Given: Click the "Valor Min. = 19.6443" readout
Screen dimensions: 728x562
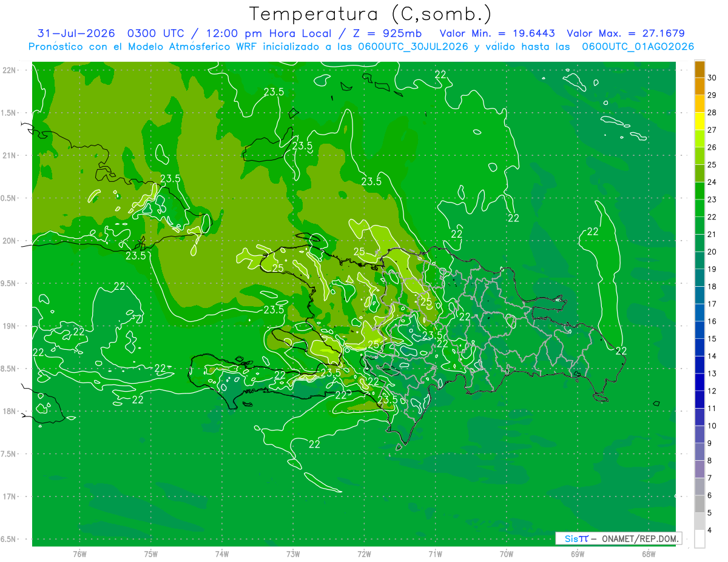Looking at the screenshot, I should pos(497,33).
